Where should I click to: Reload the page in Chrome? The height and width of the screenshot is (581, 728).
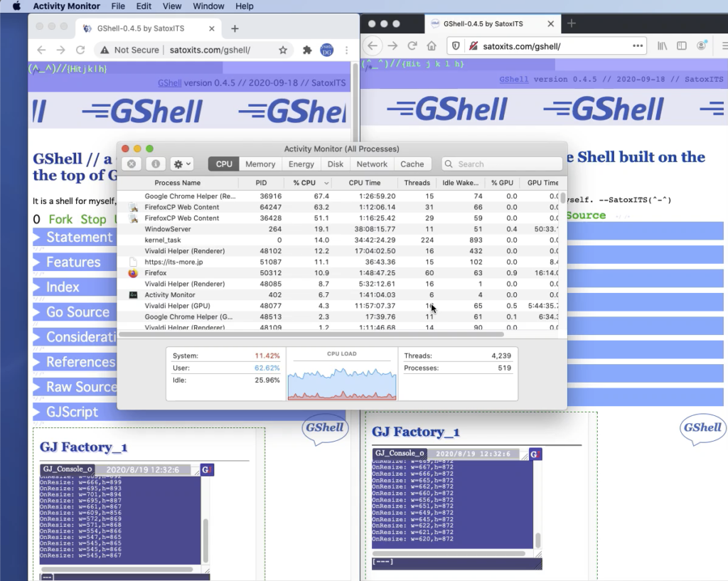click(x=80, y=50)
